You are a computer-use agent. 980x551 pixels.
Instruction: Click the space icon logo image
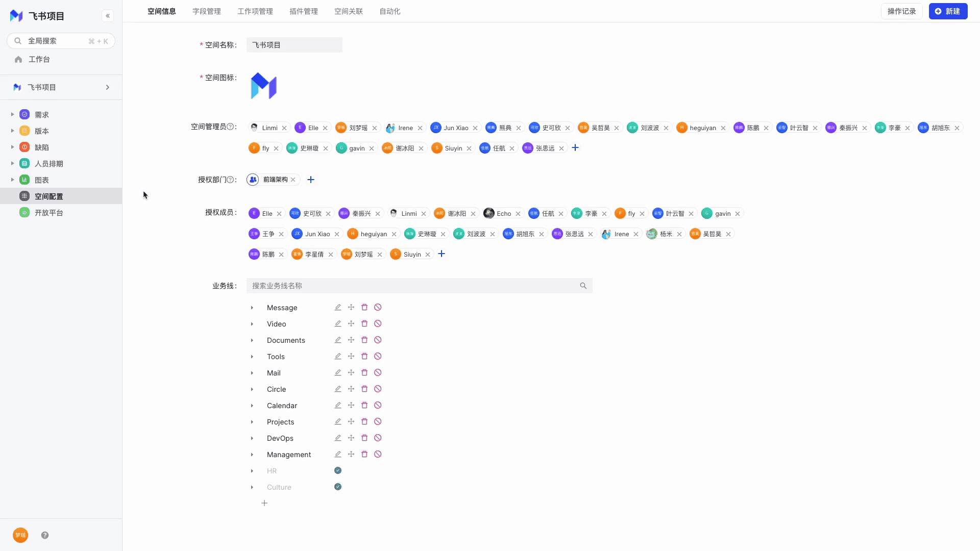(x=263, y=86)
